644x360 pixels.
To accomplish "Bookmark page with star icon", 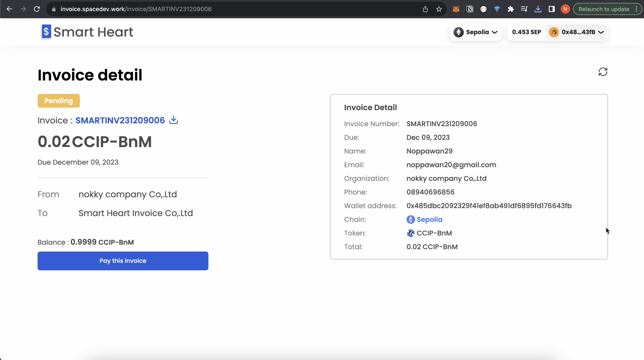I will pyautogui.click(x=439, y=9).
